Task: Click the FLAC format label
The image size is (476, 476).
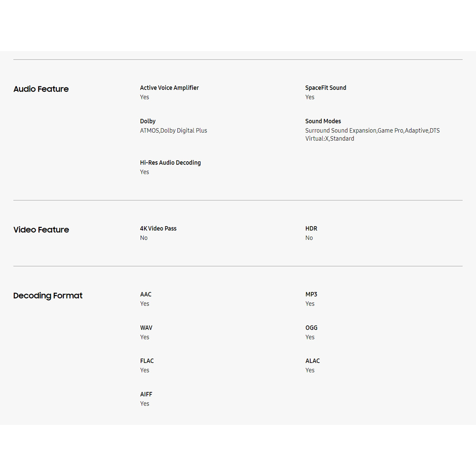Action: [x=147, y=361]
